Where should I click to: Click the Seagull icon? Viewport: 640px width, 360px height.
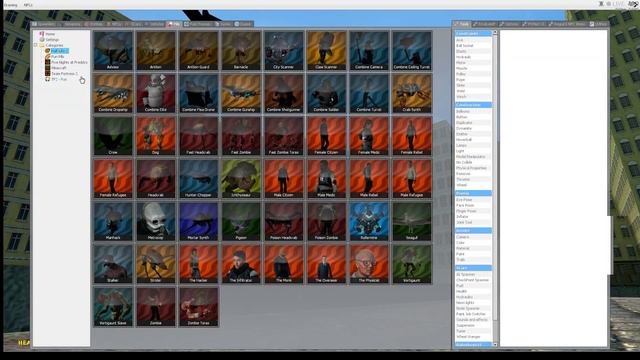[x=412, y=221]
